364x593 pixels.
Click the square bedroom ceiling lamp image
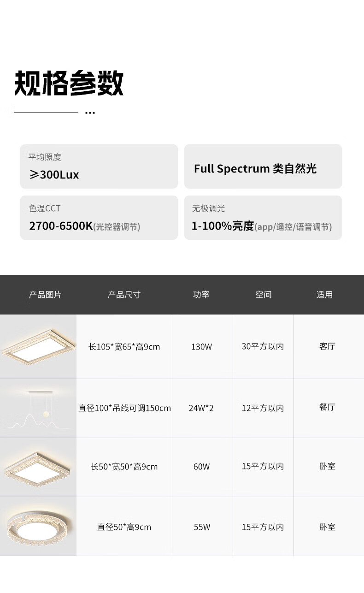(38, 467)
